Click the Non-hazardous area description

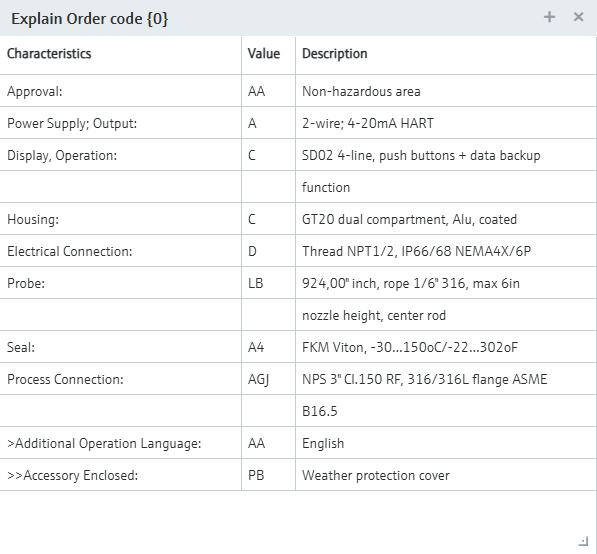click(x=361, y=91)
